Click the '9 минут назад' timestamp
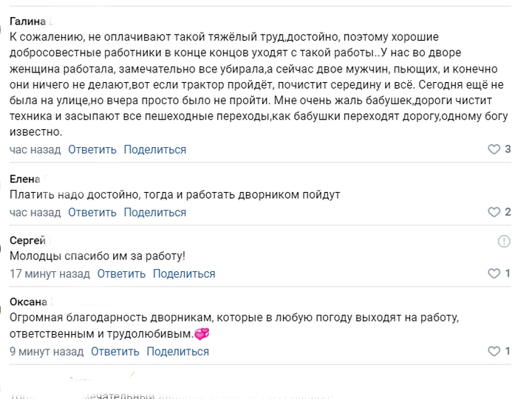Viewport: 532px width, 399px height. [47, 352]
